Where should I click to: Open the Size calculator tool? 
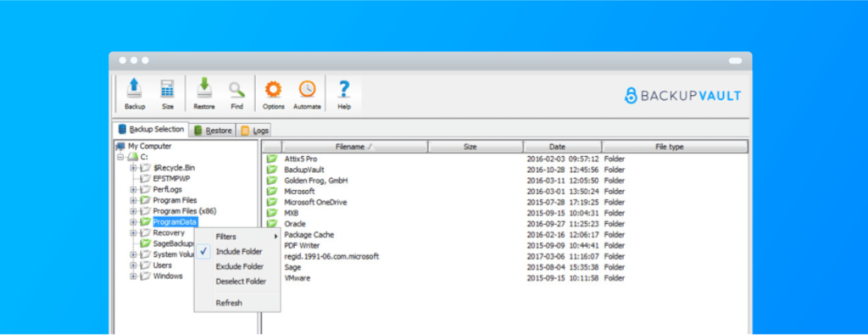coord(167,94)
